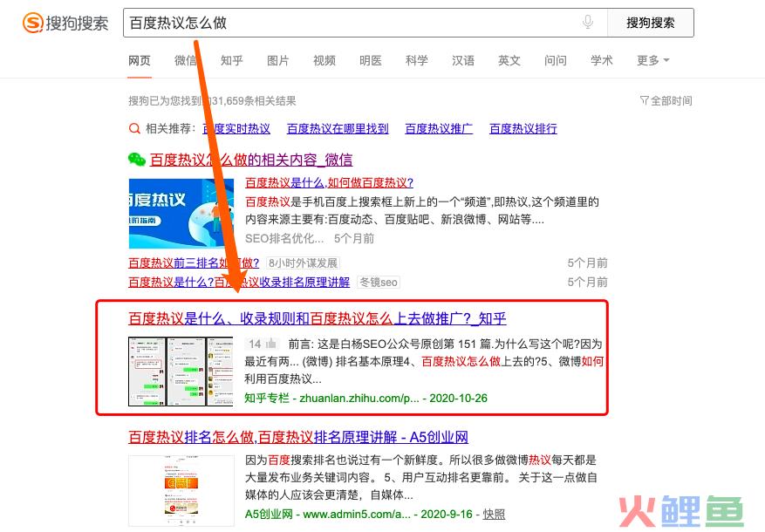Viewport: 765px width, 532px height.
Task: Open the Zhihu result chat screenshots thumbnail
Action: click(181, 372)
